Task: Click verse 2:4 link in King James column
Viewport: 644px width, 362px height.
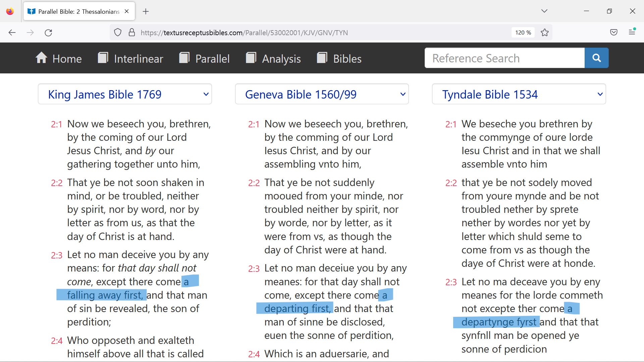Action: (x=57, y=341)
